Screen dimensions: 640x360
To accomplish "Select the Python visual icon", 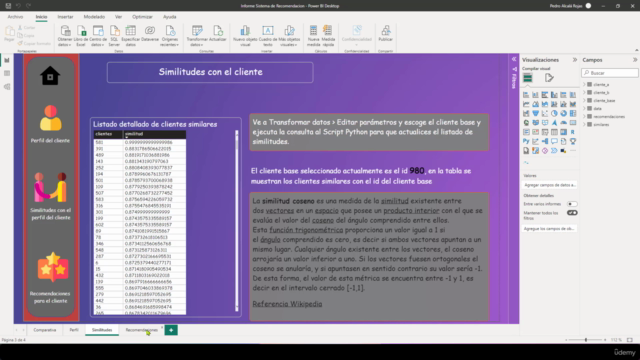I will click(x=526, y=141).
